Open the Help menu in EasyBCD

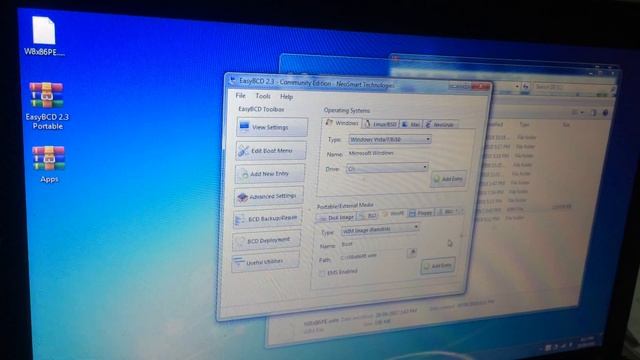coord(287,97)
